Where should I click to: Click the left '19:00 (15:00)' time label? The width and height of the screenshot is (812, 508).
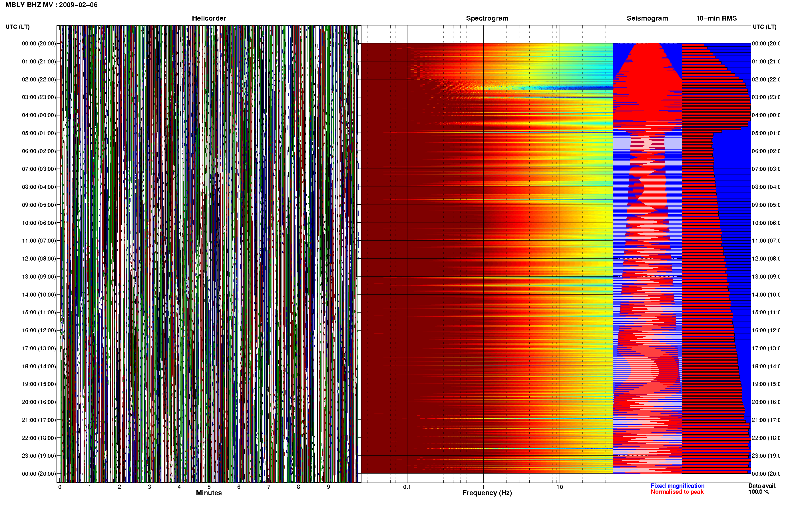[39, 384]
